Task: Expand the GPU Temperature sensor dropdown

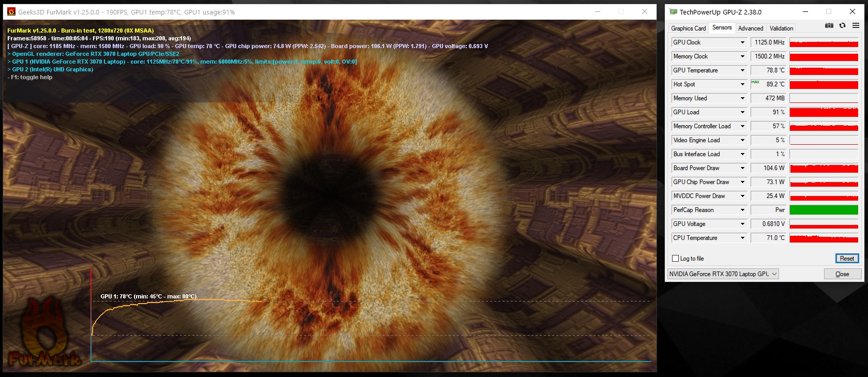Action: point(742,70)
